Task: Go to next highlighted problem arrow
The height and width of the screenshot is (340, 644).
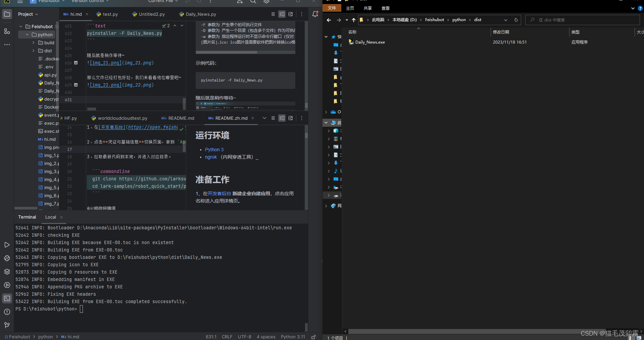Action: click(x=182, y=25)
